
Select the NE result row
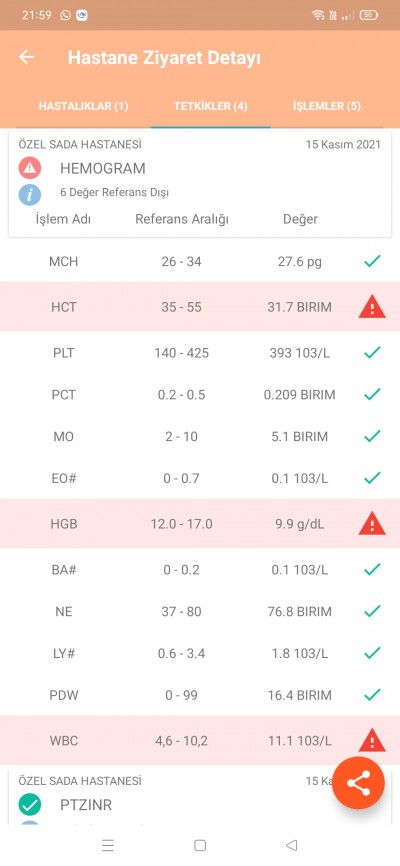click(200, 611)
